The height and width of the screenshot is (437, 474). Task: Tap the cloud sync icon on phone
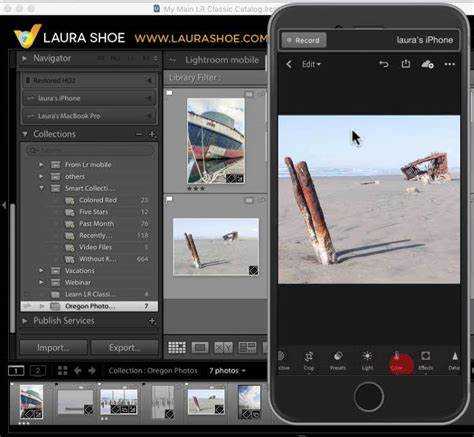click(x=427, y=64)
